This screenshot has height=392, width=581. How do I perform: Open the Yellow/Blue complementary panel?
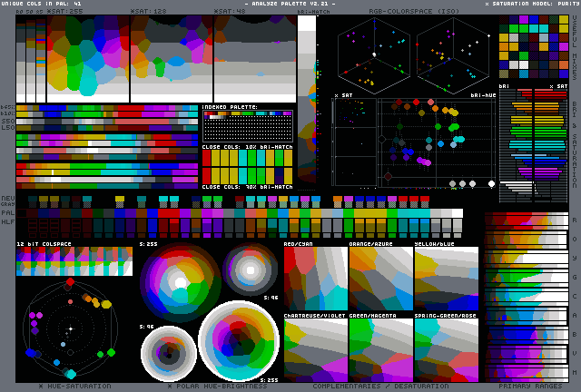click(446, 279)
